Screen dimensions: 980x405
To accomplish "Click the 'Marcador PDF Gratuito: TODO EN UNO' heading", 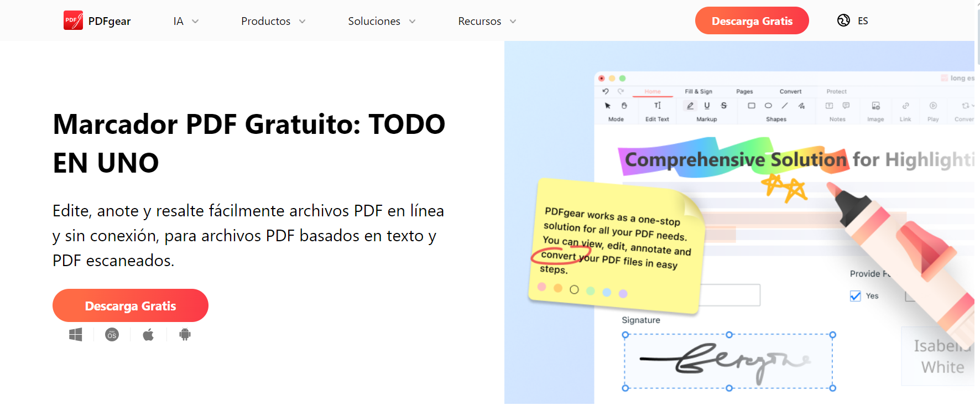I will coord(249,143).
